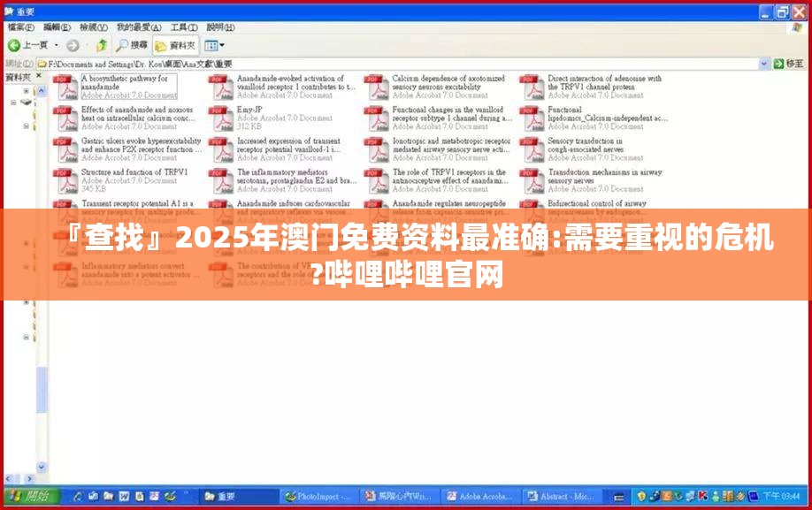
Task: Select 'Gastric ulcers evoke hyperexcitability' file name
Action: [142, 145]
